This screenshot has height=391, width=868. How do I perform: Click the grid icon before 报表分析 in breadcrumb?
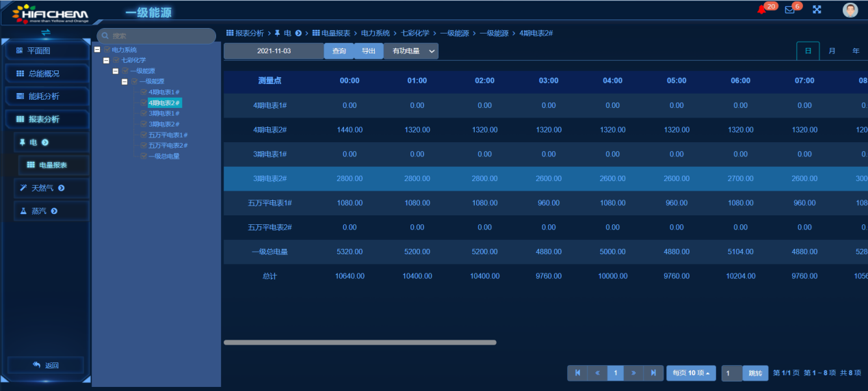click(230, 33)
